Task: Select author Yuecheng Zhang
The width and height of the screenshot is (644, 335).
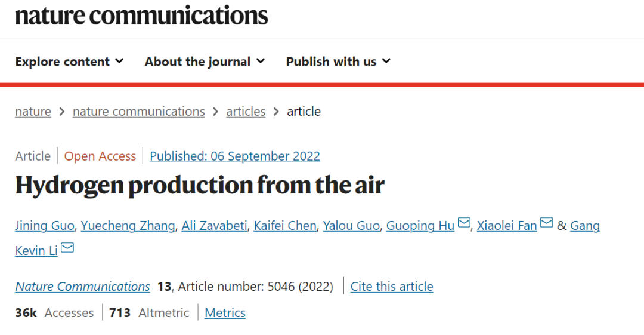Action: 128,226
